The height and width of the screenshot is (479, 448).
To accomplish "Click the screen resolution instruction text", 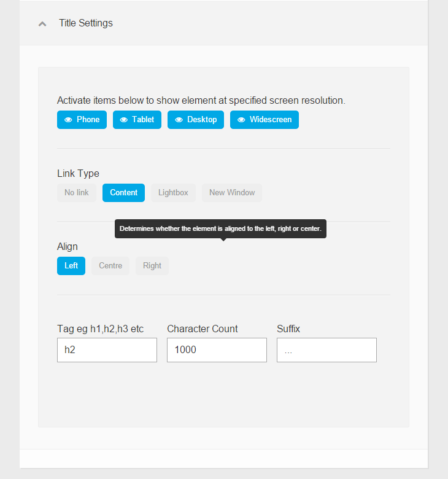I will tap(201, 101).
